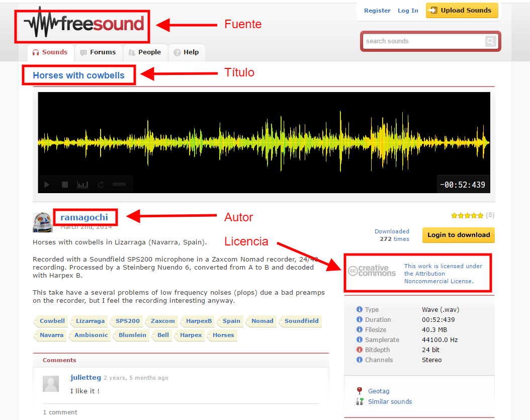Select the Lizarraga tag

[x=89, y=321]
